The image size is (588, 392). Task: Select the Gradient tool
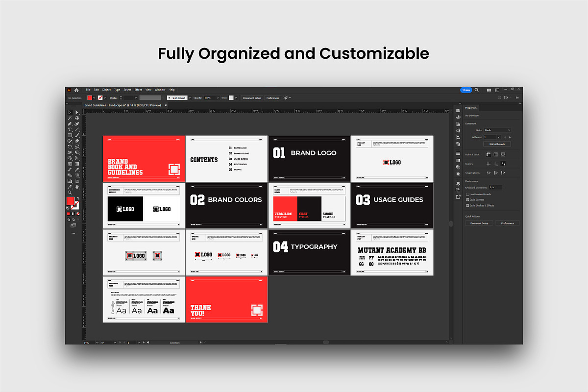tap(77, 164)
